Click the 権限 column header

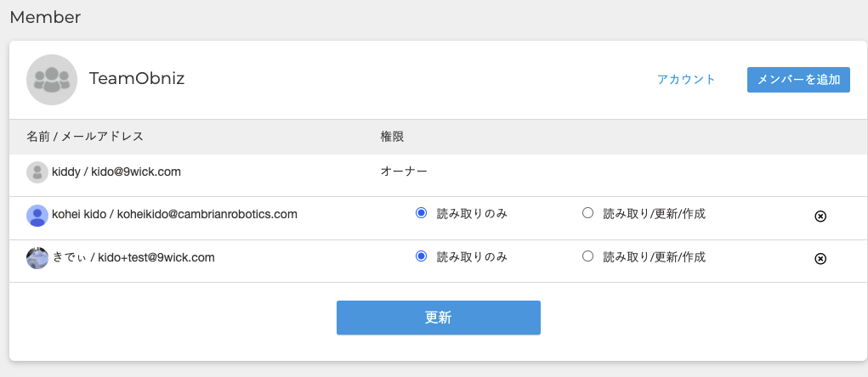pyautogui.click(x=392, y=136)
